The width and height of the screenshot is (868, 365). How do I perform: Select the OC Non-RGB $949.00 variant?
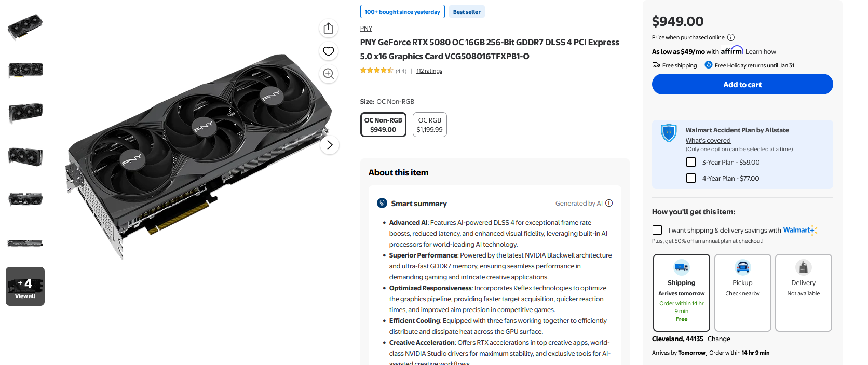tap(383, 125)
